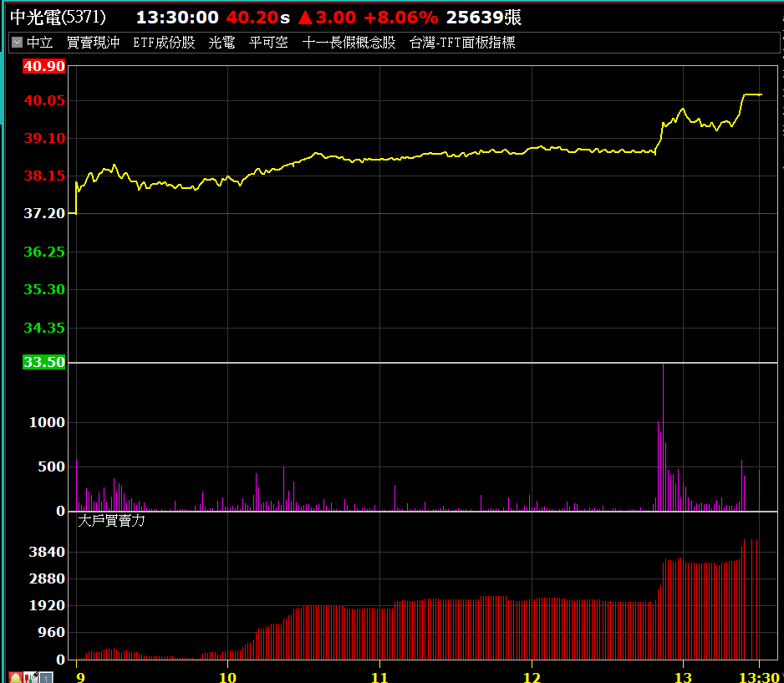Image resolution: width=784 pixels, height=683 pixels.
Task: Click the percent change +8.06%
Action: pyautogui.click(x=401, y=18)
